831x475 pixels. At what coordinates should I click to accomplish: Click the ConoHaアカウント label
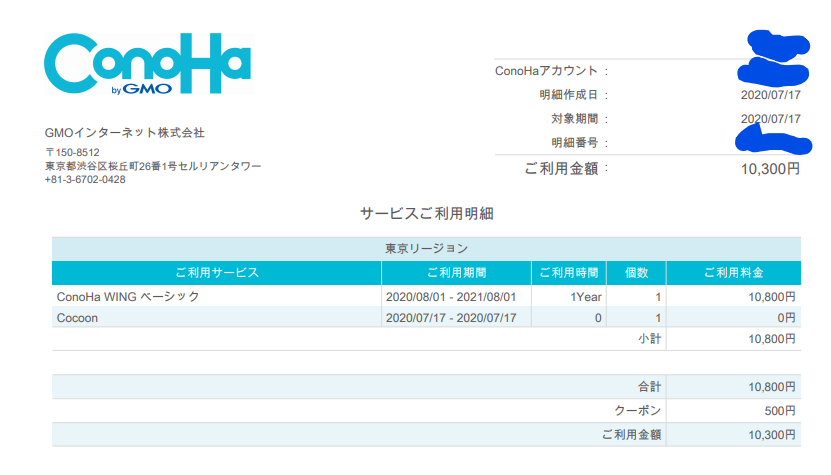(x=546, y=71)
